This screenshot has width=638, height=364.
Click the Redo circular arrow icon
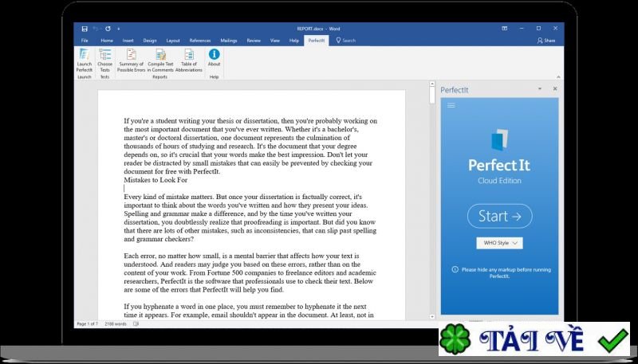coord(108,29)
